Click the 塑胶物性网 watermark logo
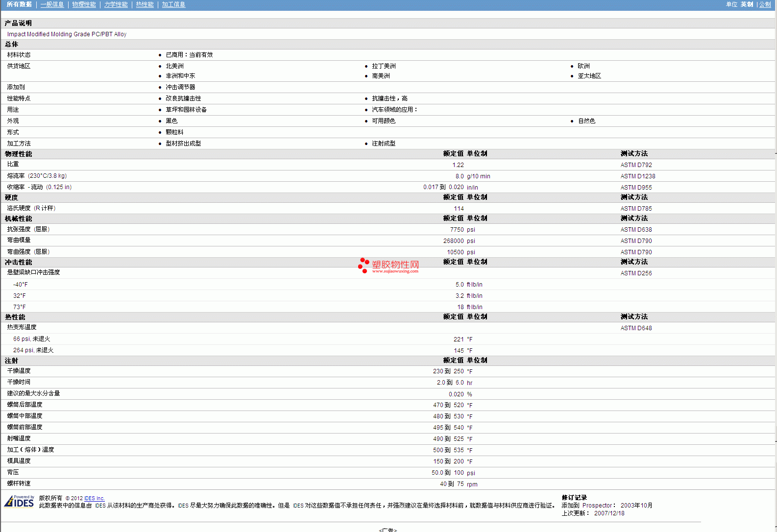This screenshot has height=532, width=777. point(388,265)
